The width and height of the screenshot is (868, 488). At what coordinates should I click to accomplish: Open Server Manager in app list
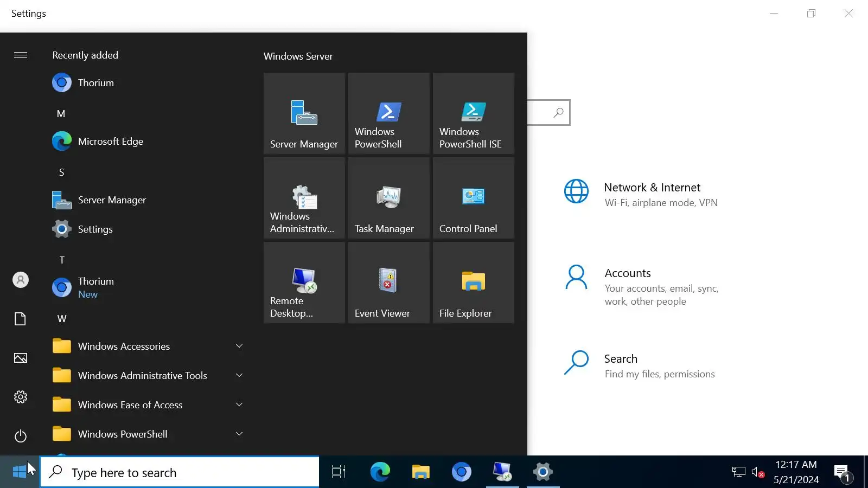tap(148, 200)
